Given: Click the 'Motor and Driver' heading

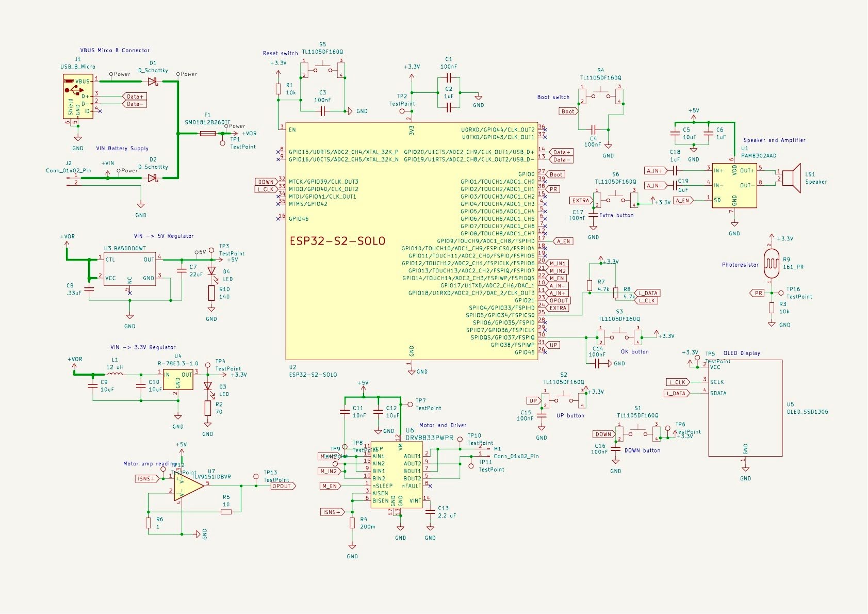Looking at the screenshot, I should point(443,425).
